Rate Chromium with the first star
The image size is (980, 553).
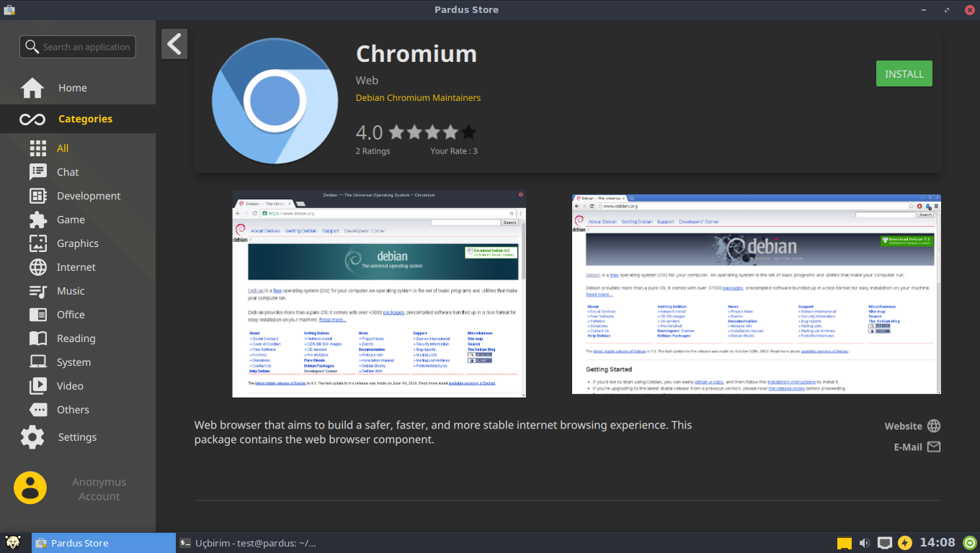coord(396,132)
